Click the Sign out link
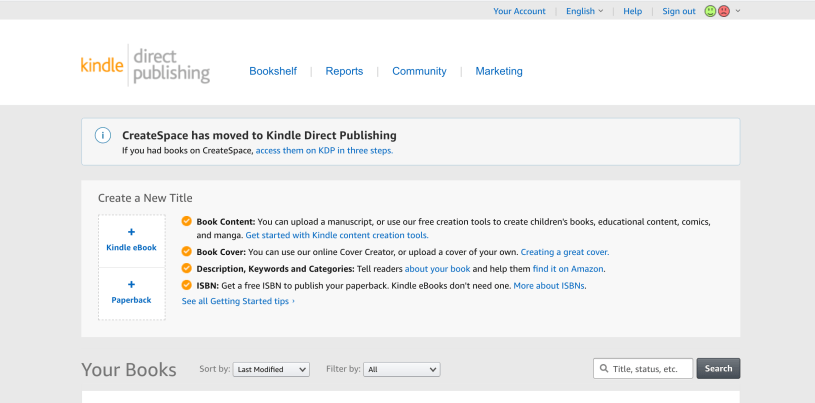The image size is (815, 403). point(679,11)
